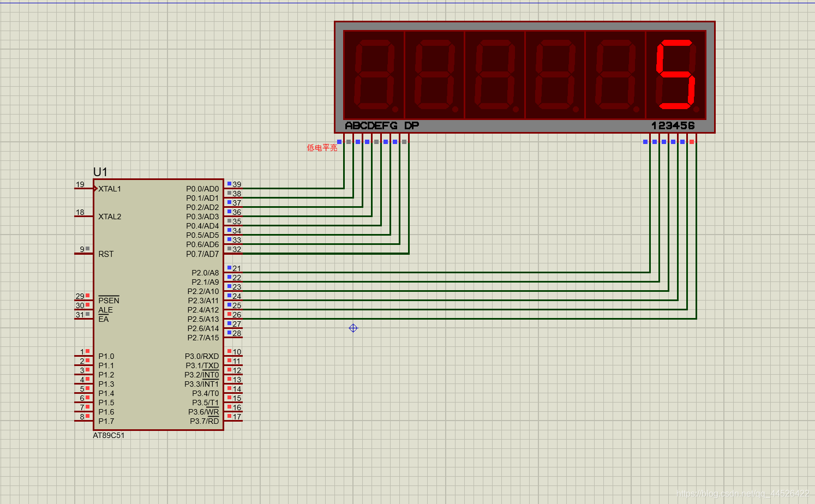Click the P3.0/RXD pin label

pos(202,356)
